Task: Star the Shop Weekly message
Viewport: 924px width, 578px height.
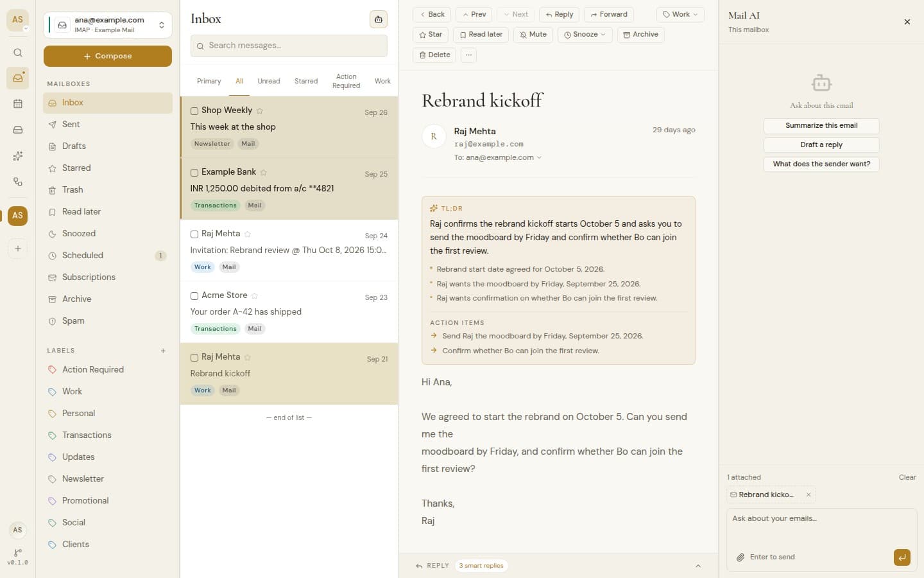Action: [260, 110]
